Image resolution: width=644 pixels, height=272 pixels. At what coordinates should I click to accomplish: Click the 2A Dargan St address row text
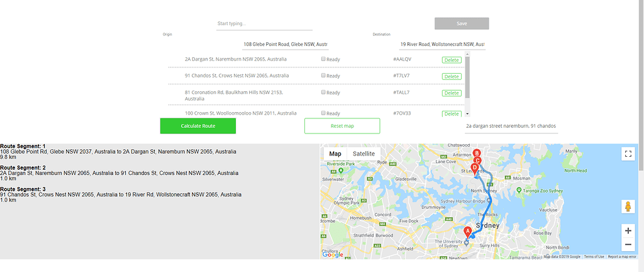236,59
